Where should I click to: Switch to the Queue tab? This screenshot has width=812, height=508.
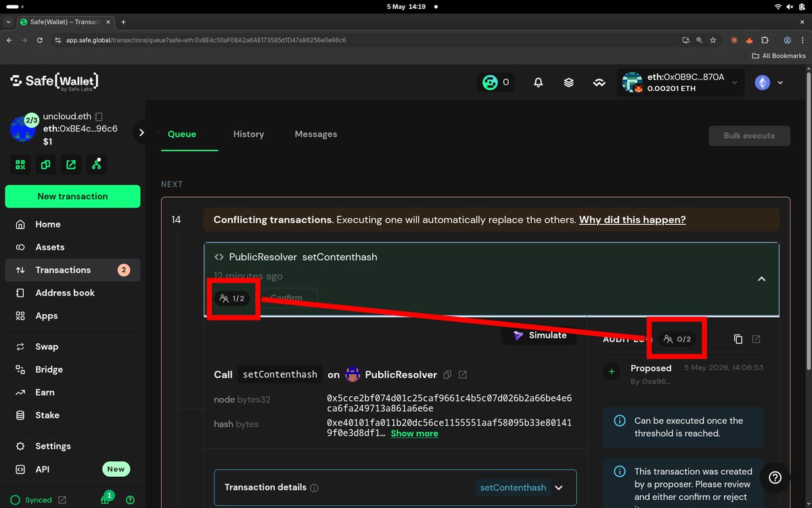[x=182, y=134]
